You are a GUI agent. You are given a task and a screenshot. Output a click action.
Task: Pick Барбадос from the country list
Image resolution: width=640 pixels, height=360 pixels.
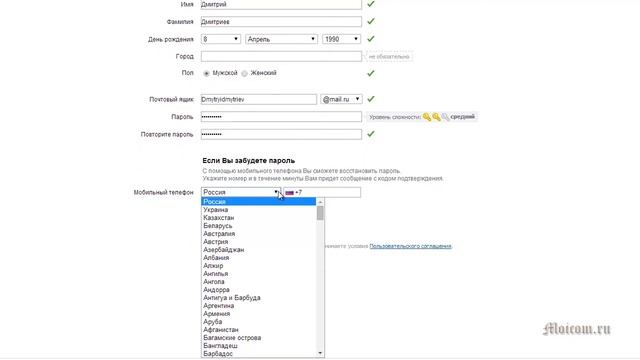point(259,353)
